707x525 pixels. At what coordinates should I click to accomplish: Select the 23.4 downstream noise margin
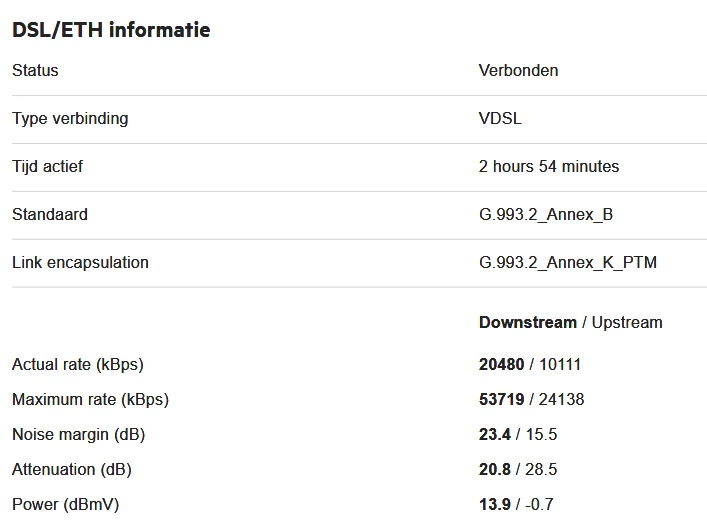(x=495, y=434)
